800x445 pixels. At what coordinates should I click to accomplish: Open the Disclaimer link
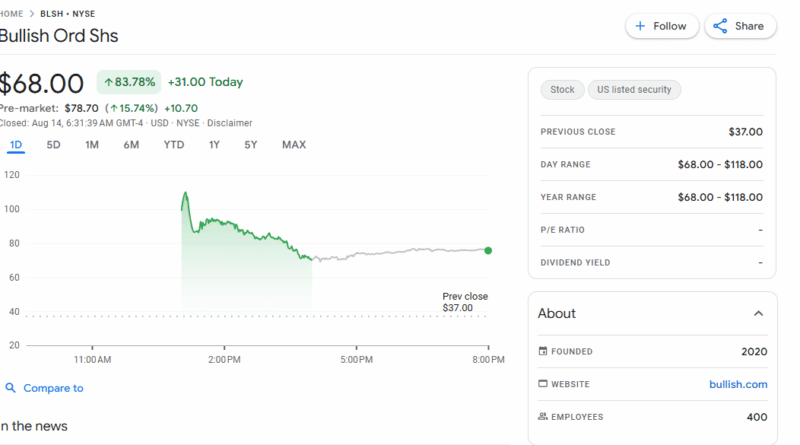point(230,123)
